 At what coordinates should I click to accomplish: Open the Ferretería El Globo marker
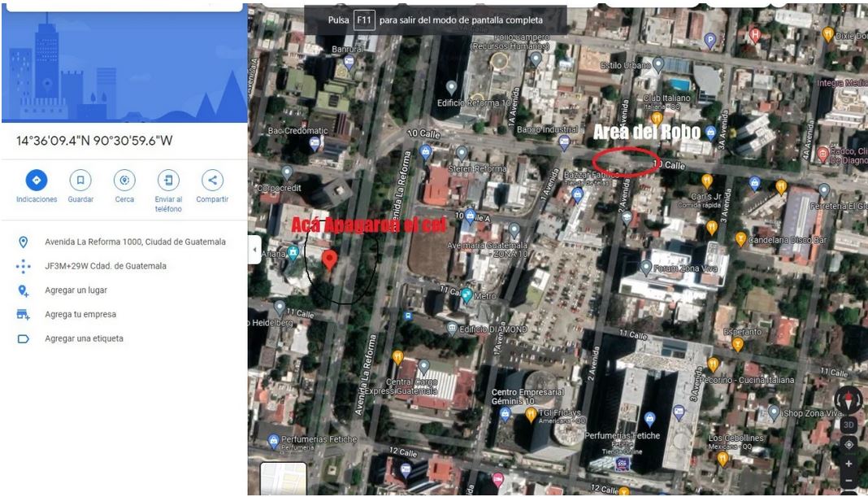[824, 191]
